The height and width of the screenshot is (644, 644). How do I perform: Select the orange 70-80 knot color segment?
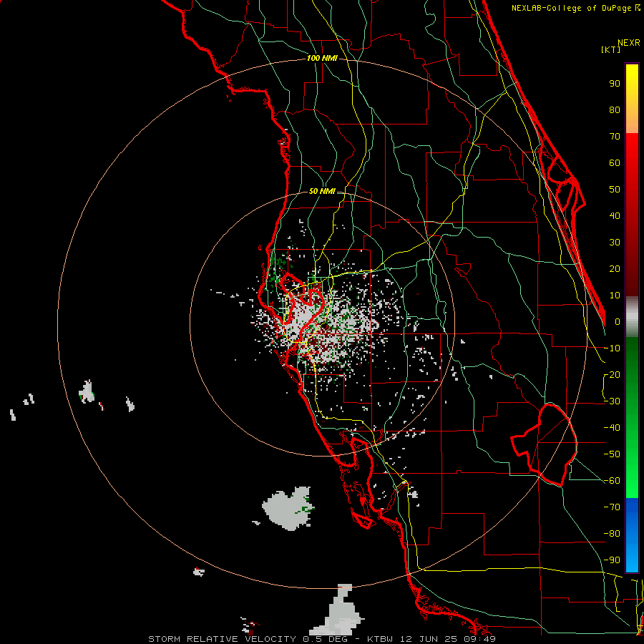coord(632,122)
